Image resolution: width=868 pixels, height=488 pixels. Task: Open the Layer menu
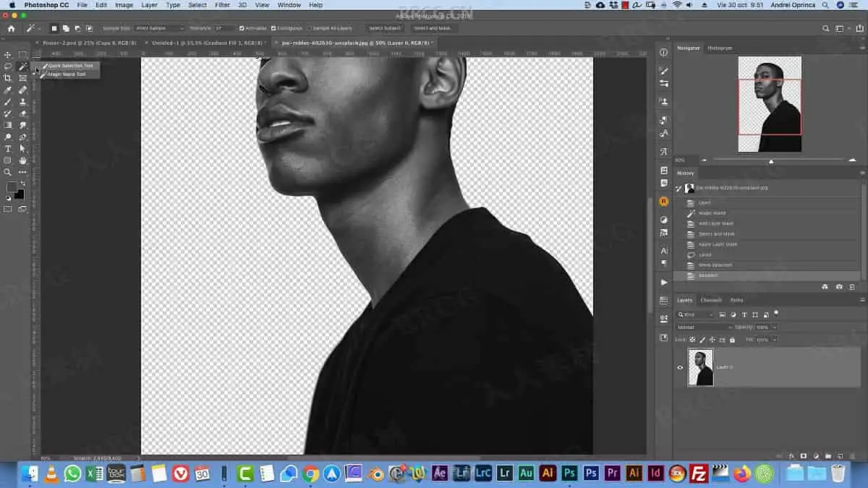point(149,5)
